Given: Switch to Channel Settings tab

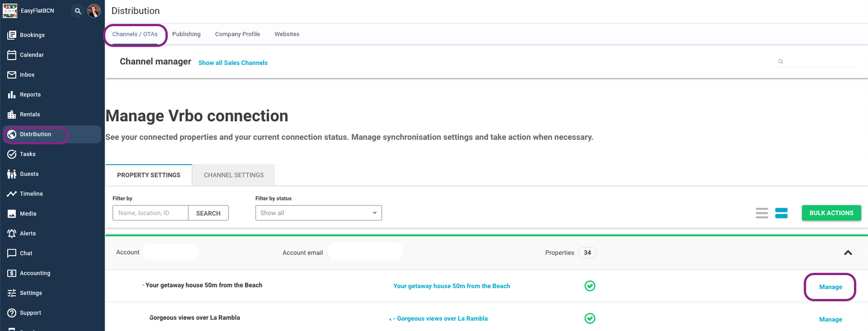Looking at the screenshot, I should [233, 175].
